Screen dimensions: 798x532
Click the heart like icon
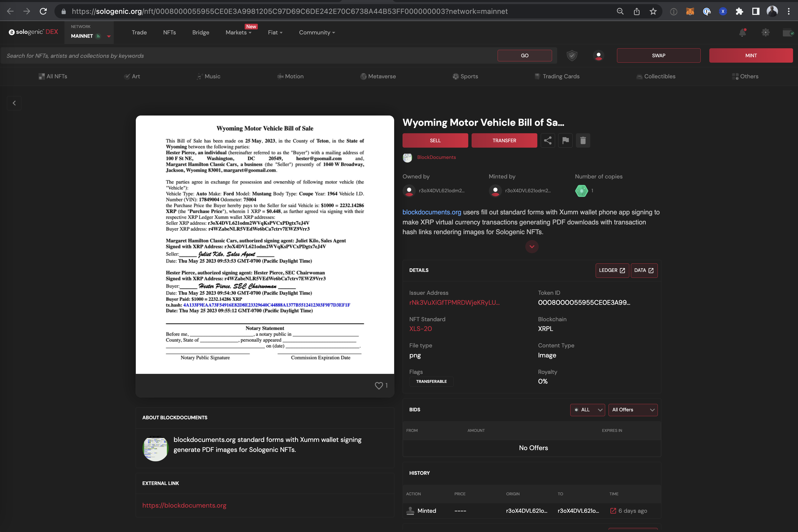379,385
